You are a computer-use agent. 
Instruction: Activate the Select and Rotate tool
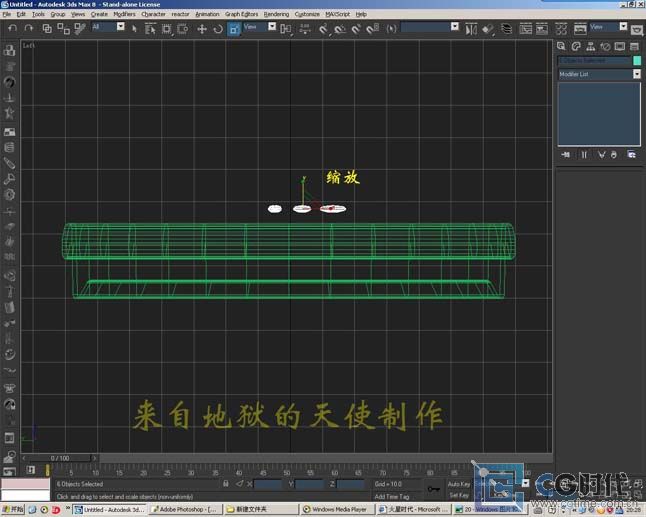(218, 29)
